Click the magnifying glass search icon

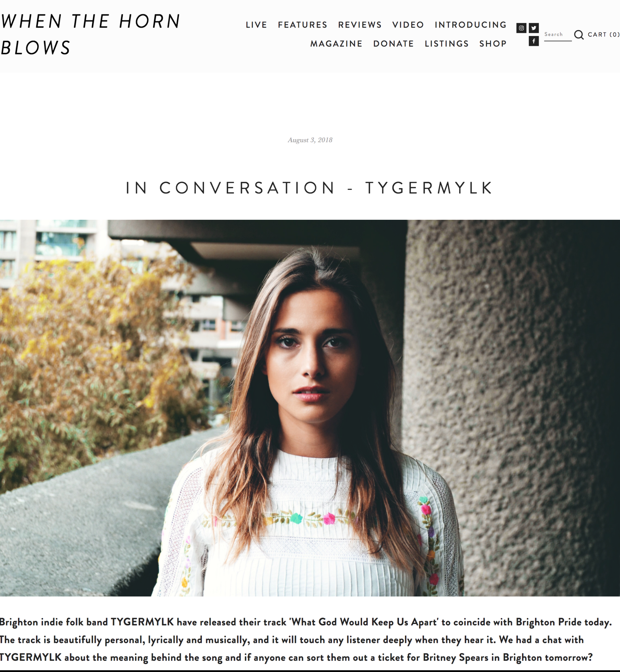pos(579,34)
